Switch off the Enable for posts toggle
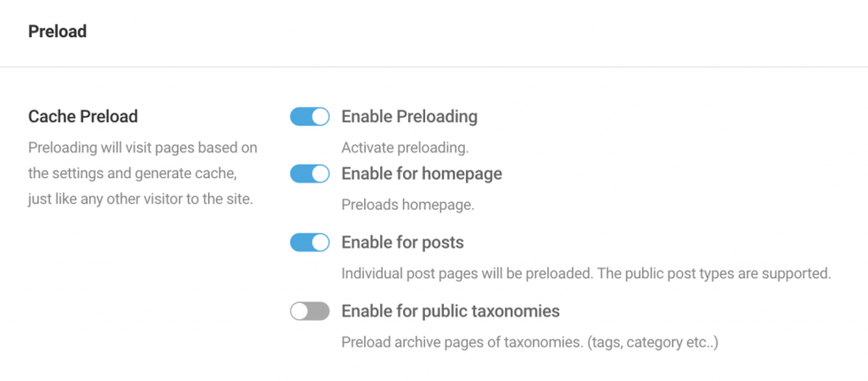This screenshot has height=381, width=868. 309,243
